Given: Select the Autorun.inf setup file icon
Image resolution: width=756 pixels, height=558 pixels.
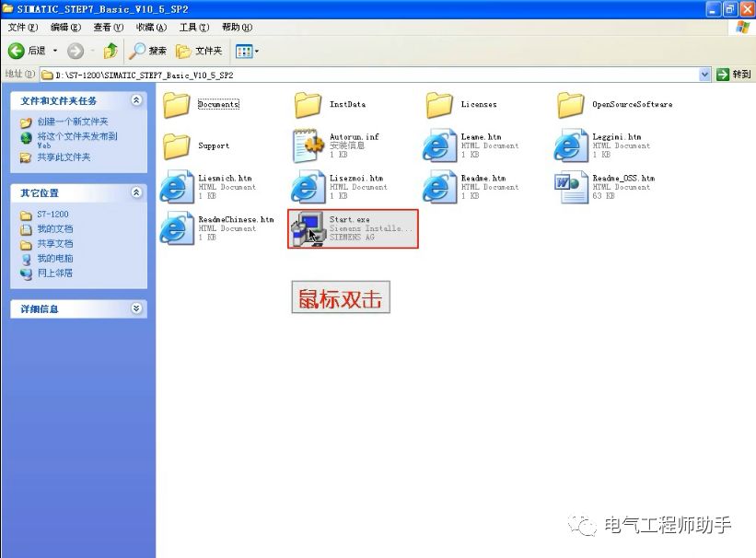Looking at the screenshot, I should coord(308,145).
